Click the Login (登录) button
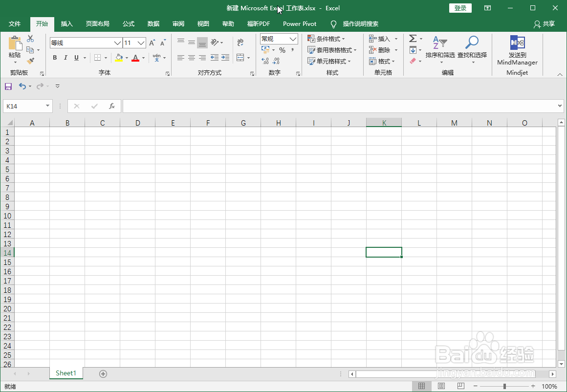The image size is (567, 392). 460,8
